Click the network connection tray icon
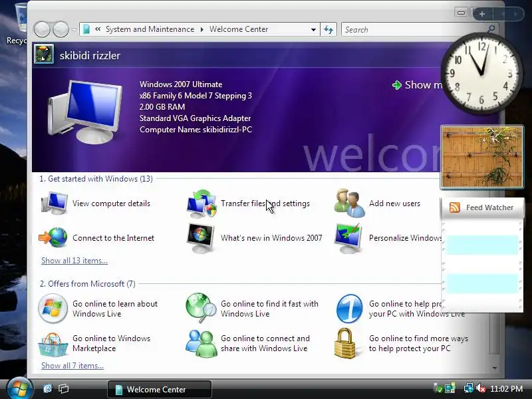 pos(469,388)
